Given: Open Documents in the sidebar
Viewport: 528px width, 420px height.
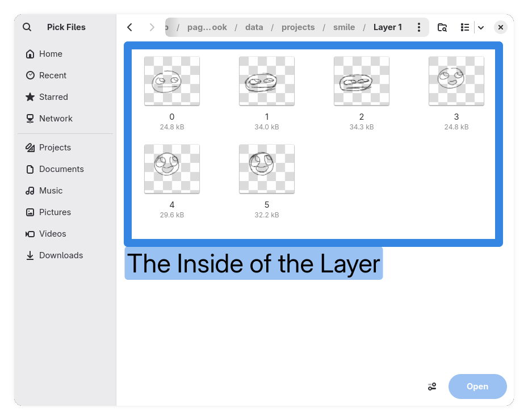Looking at the screenshot, I should pyautogui.click(x=65, y=169).
